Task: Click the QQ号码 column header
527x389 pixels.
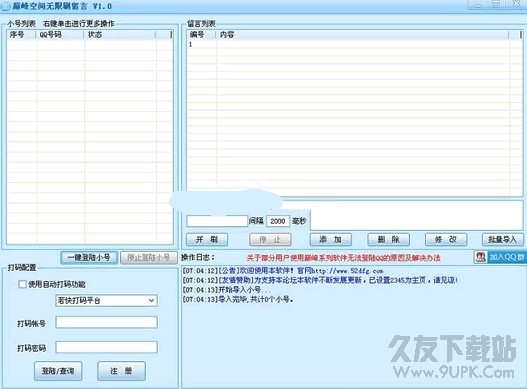Action: [59, 34]
